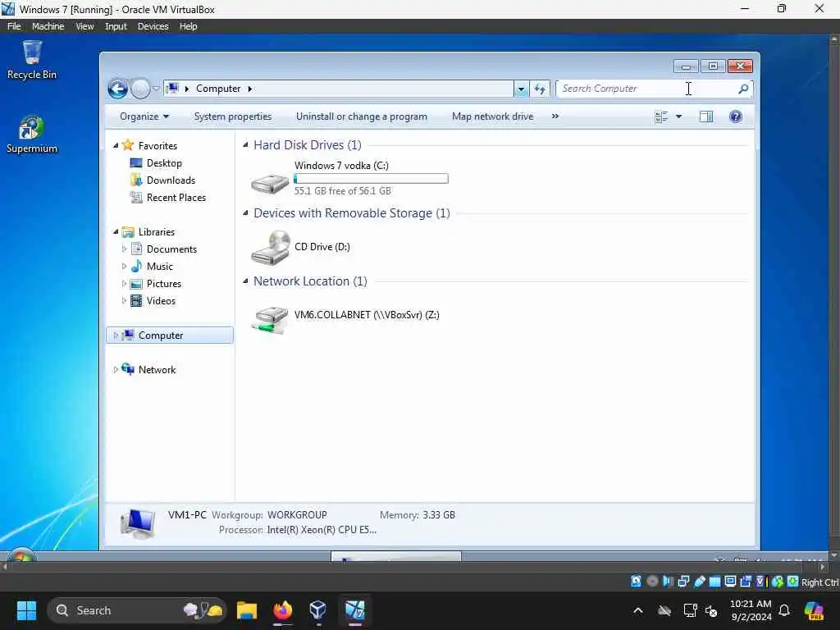The height and width of the screenshot is (630, 840).
Task: Select Videos library in navigation pane
Action: pos(161,300)
